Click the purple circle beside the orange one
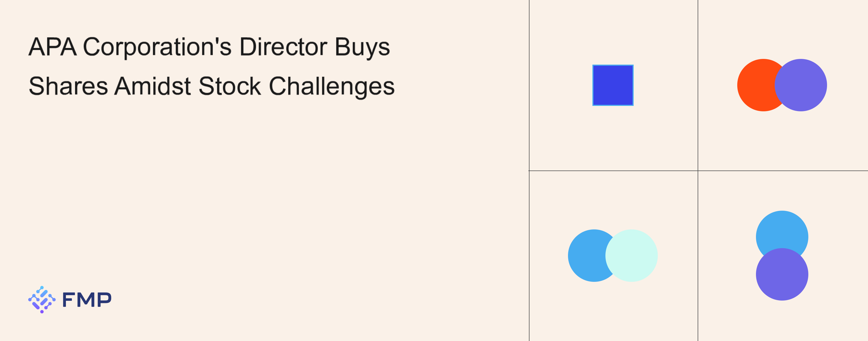Image resolution: width=868 pixels, height=341 pixels. [801, 85]
